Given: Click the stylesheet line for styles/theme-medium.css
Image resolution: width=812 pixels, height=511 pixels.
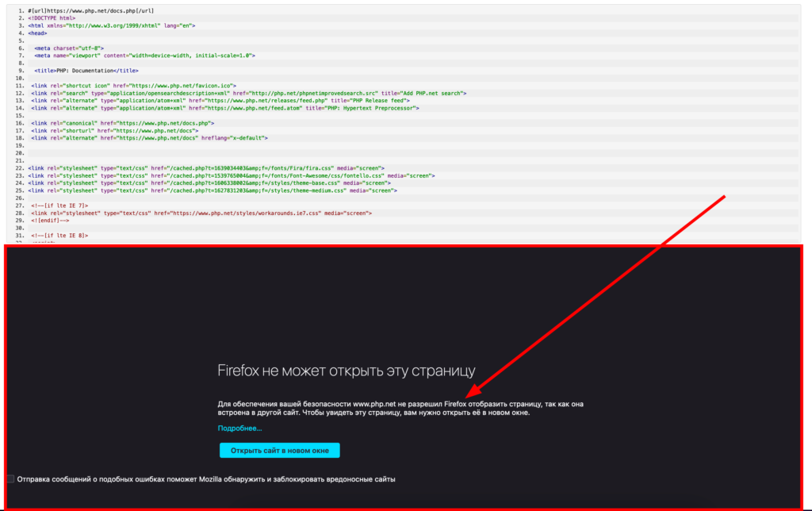Looking at the screenshot, I should (213, 190).
